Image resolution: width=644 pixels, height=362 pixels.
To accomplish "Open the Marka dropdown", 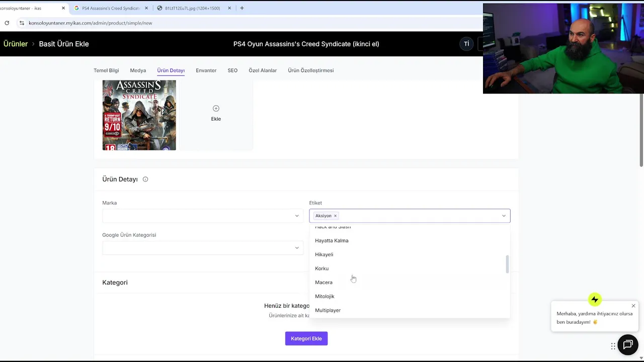I will click(x=203, y=216).
